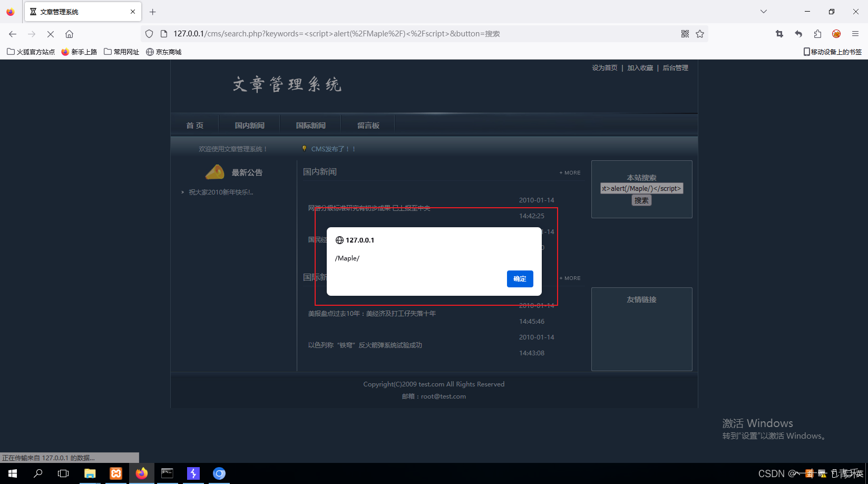Image resolution: width=868 pixels, height=484 pixels.
Task: Open the 美报盘点过去10年 article
Action: coord(372,314)
